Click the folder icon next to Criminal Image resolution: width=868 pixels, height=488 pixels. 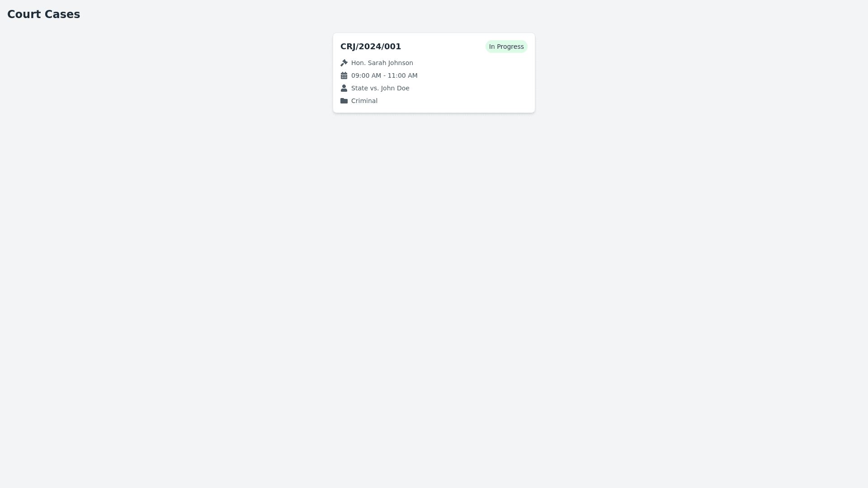344,101
